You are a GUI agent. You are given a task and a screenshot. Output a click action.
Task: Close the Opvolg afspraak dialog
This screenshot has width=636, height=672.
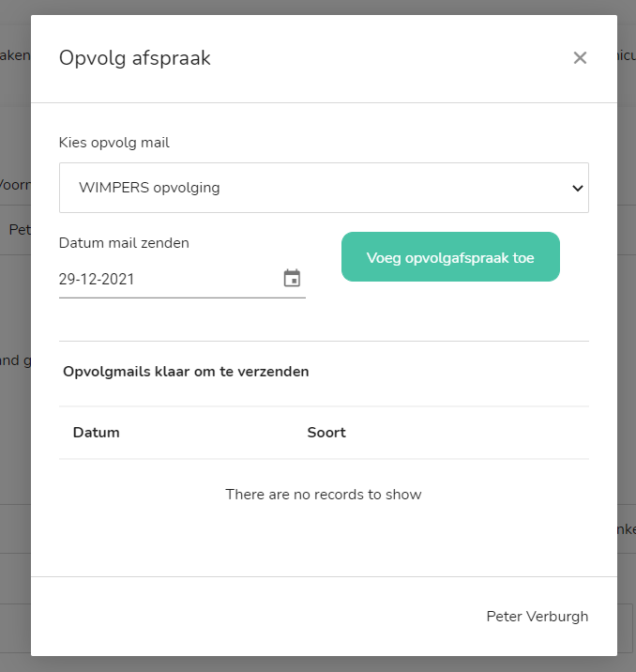point(580,58)
